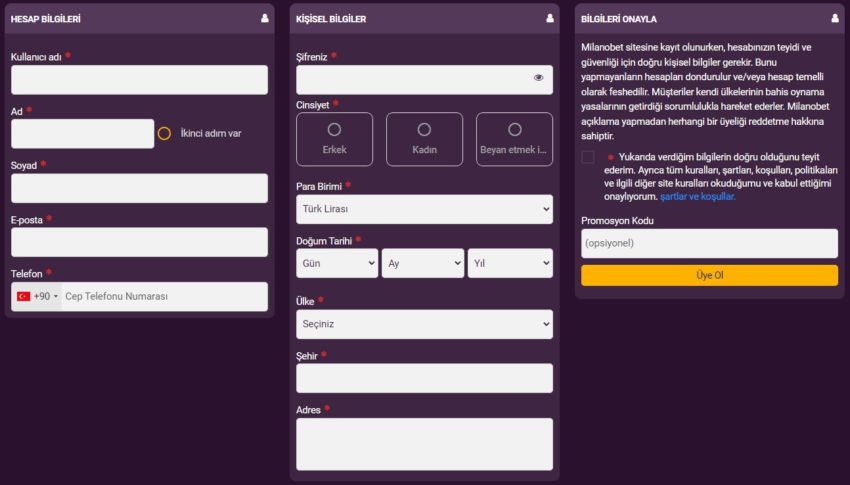This screenshot has height=485, width=850.
Task: Focus the Promosyon Kodu input field
Action: pos(709,243)
